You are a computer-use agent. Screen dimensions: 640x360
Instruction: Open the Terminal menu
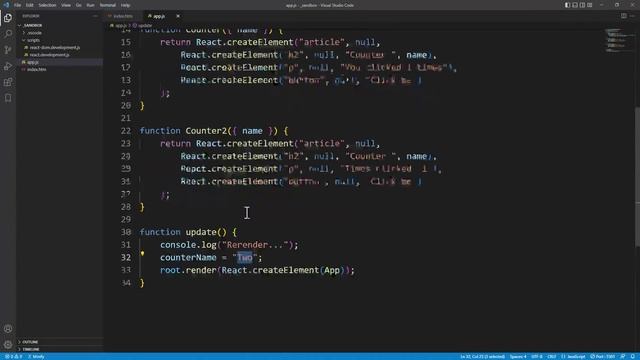point(108,5)
